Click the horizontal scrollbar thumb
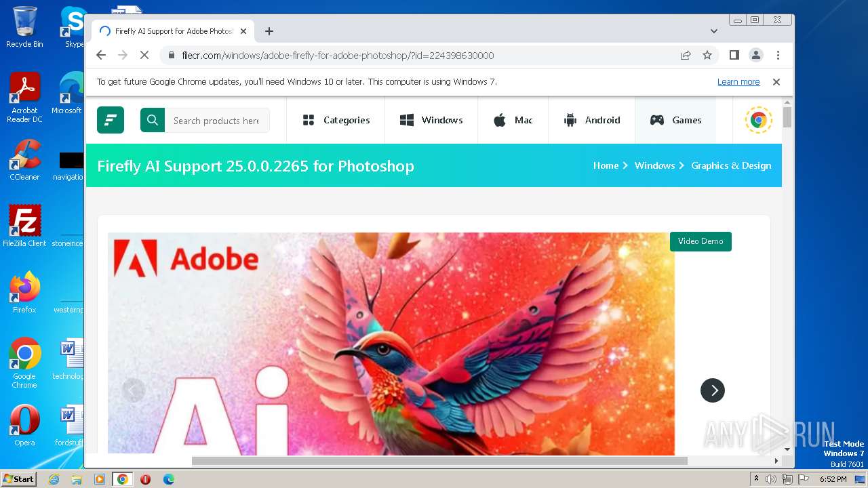Screen dimensions: 868x488 coord(439,461)
